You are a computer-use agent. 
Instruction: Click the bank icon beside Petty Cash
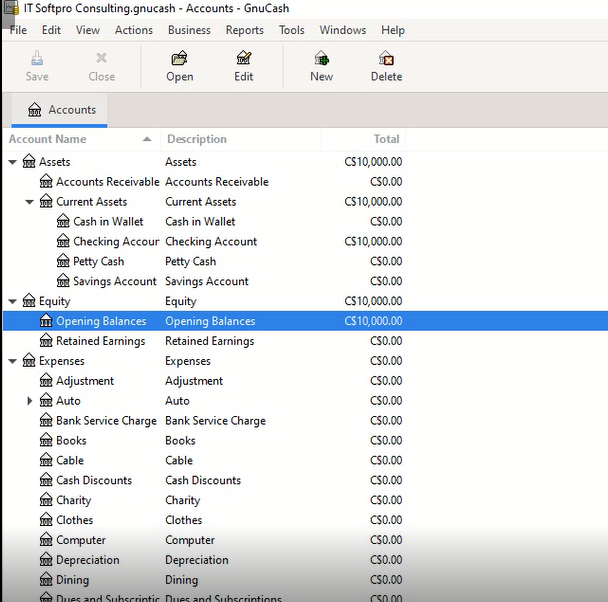point(63,261)
